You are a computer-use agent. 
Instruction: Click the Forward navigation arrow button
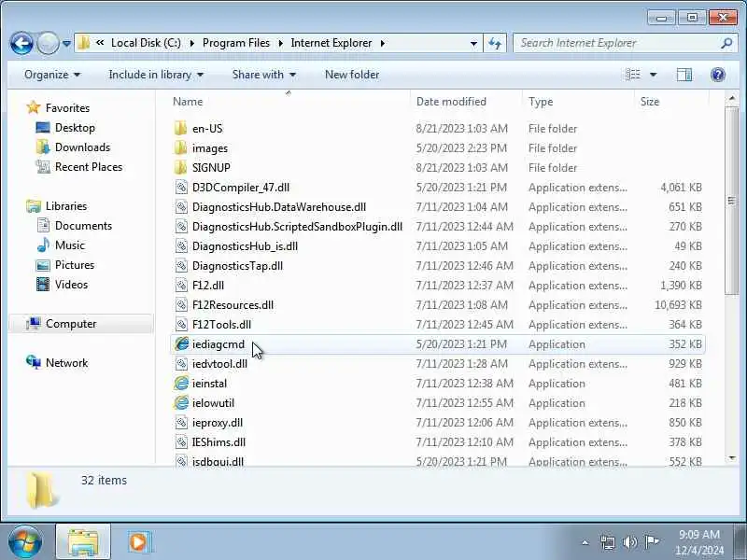48,43
